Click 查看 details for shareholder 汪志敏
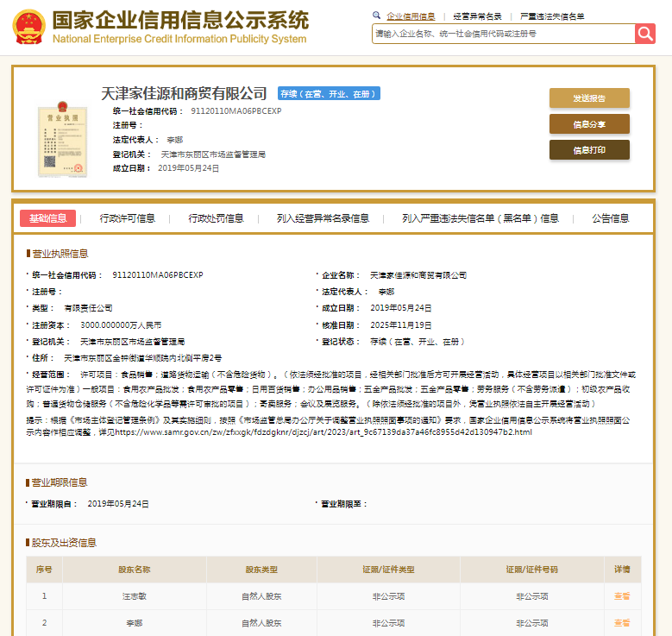The width and height of the screenshot is (672, 636). point(621,596)
